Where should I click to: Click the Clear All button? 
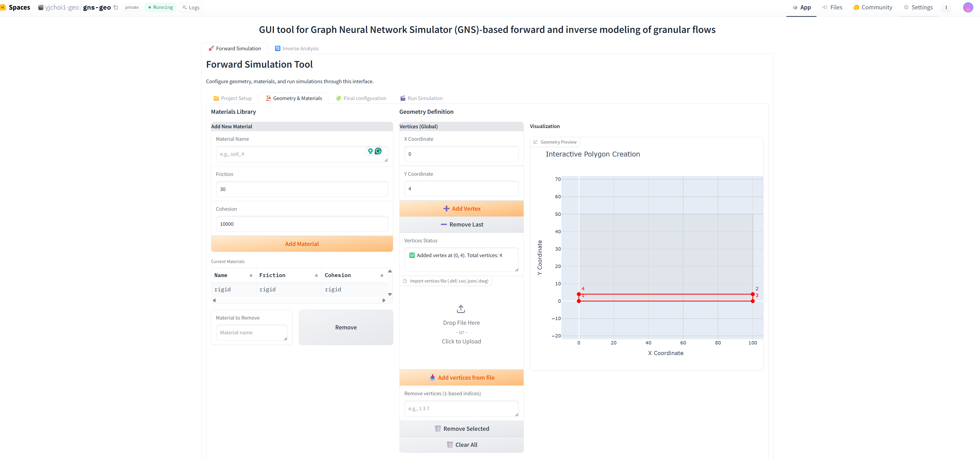pos(461,444)
